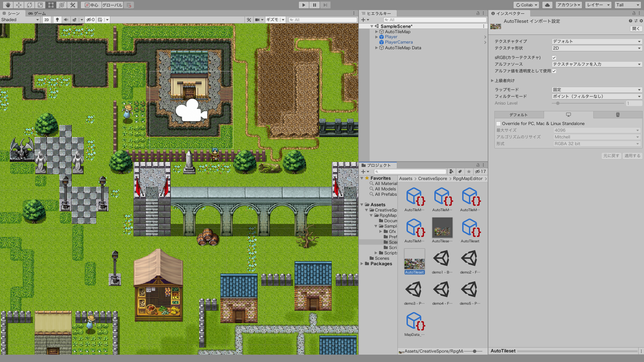The width and height of the screenshot is (644, 362).
Task: Expand Packages folder in project tree
Action: click(x=362, y=264)
